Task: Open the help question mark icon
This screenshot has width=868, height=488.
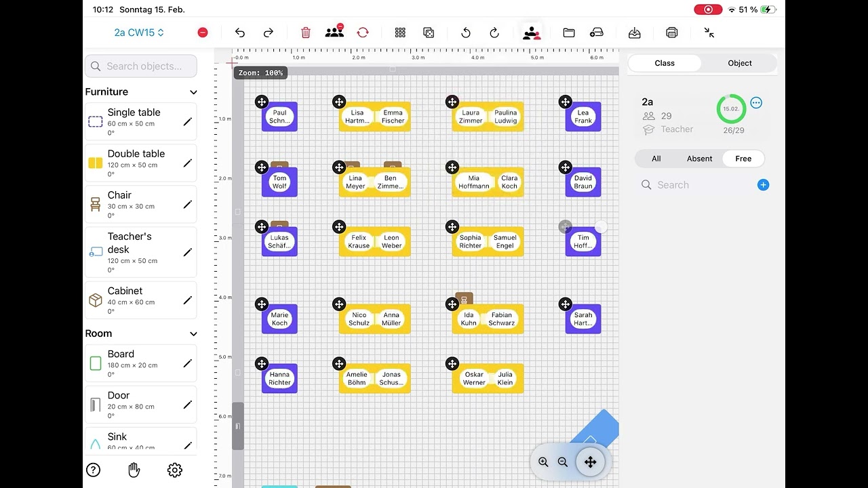Action: pyautogui.click(x=94, y=470)
